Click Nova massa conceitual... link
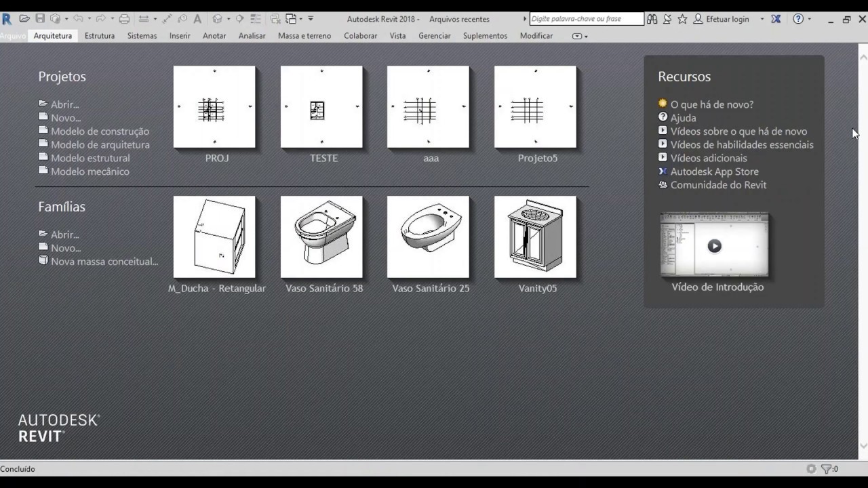The height and width of the screenshot is (488, 868). 104,261
